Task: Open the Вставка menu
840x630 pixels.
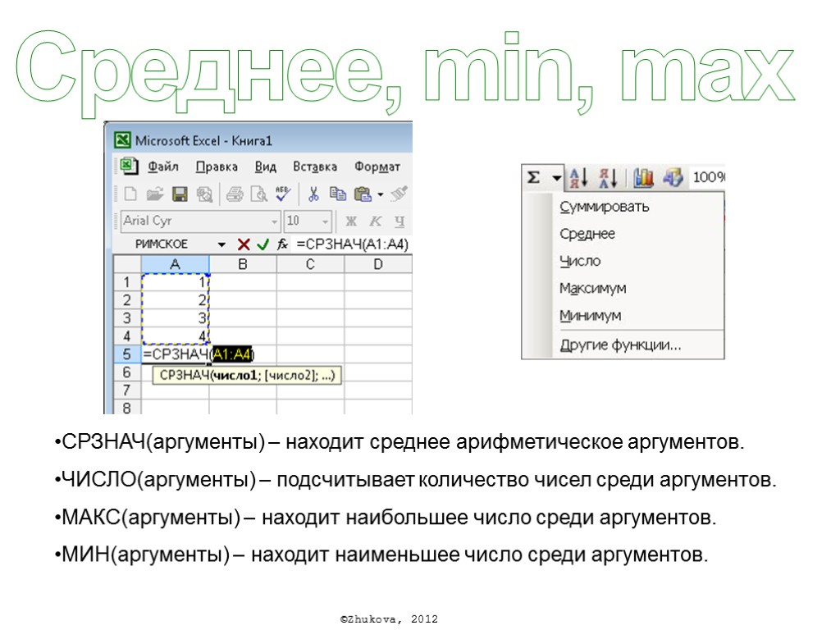Action: click(x=315, y=167)
